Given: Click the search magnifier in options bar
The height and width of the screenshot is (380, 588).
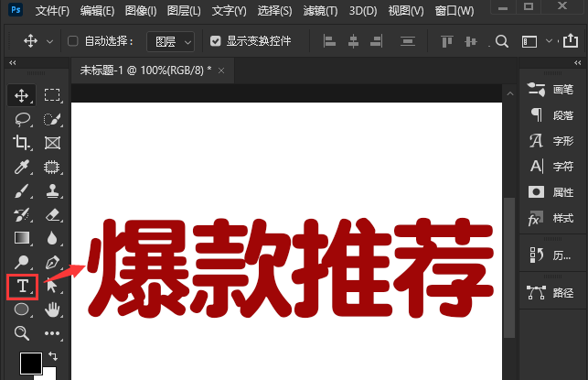Looking at the screenshot, I should tap(502, 41).
